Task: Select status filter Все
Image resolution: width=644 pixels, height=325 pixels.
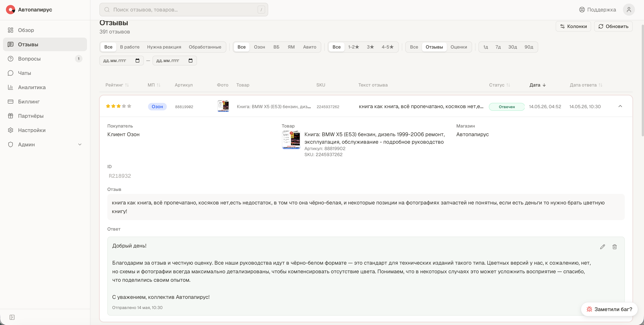Action: (108, 47)
